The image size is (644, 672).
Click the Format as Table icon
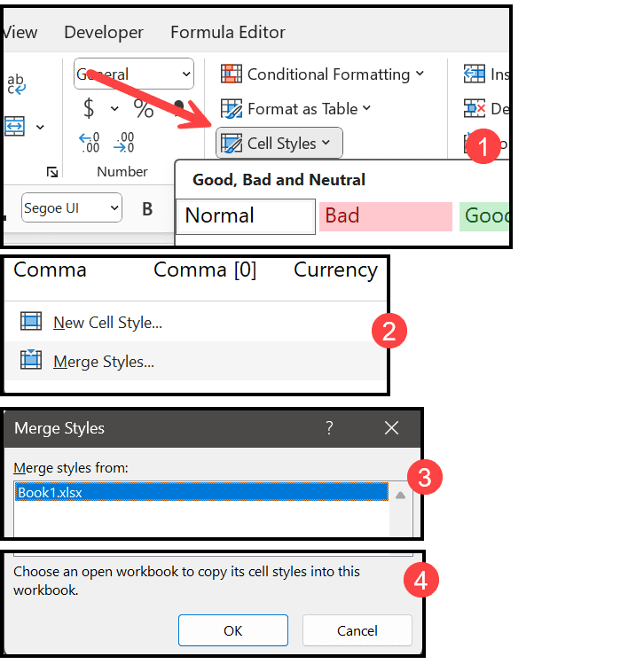click(232, 108)
